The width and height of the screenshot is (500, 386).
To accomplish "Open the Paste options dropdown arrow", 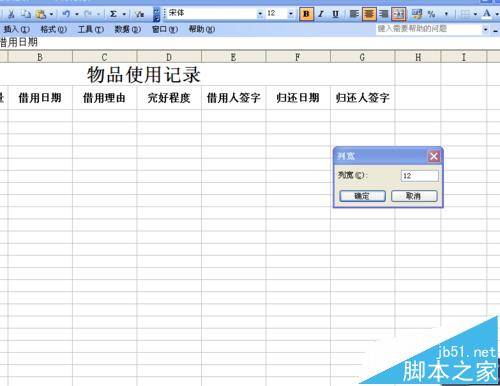I will (x=51, y=14).
